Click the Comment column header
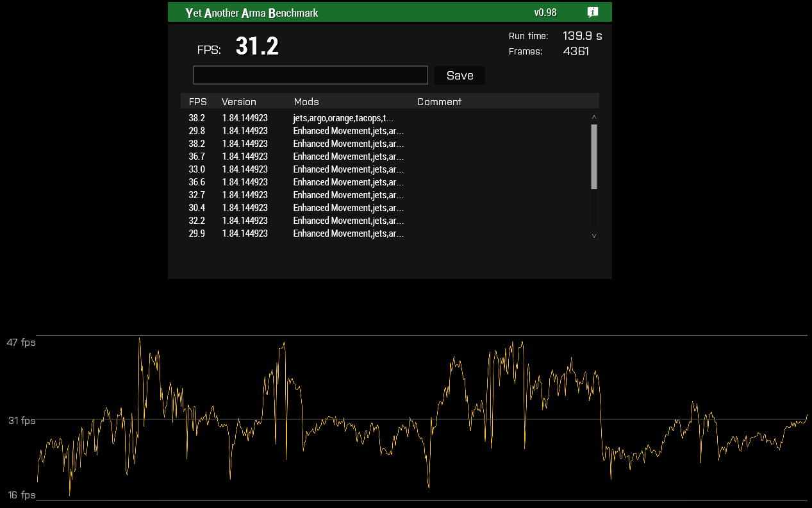 tap(439, 101)
